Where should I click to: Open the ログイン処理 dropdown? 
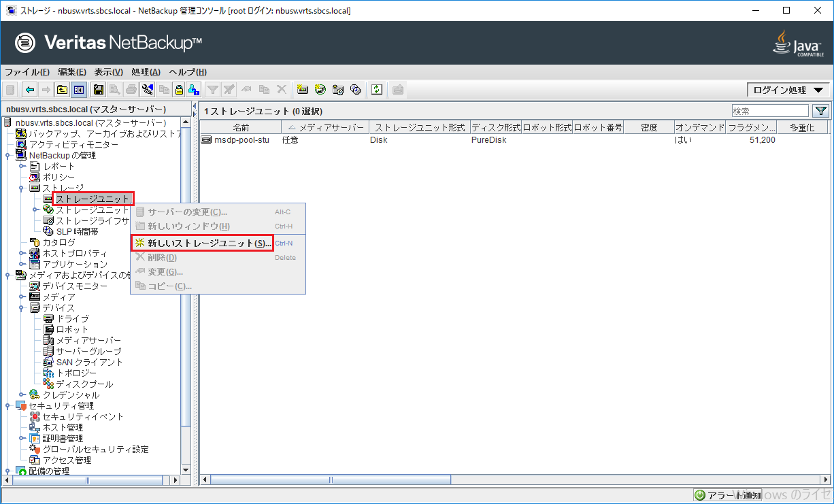coord(788,90)
